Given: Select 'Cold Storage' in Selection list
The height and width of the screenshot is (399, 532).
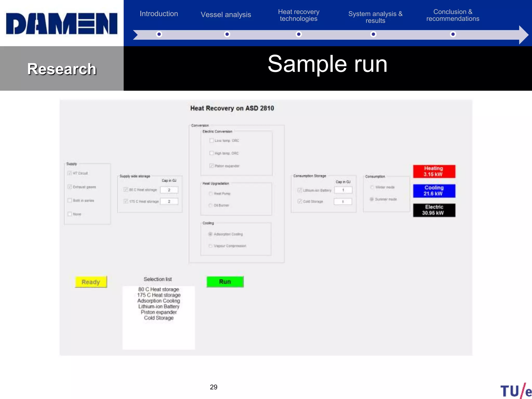Looking at the screenshot, I should tap(159, 318).
